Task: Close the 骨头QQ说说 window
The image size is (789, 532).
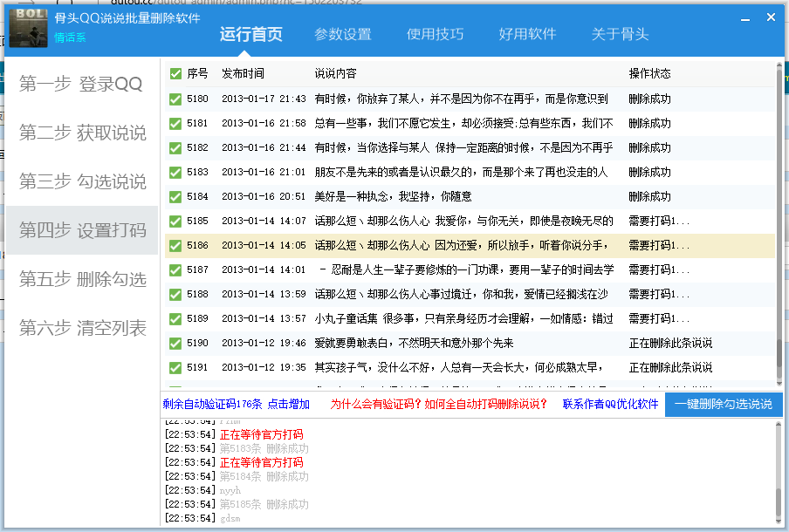Action: [x=771, y=17]
